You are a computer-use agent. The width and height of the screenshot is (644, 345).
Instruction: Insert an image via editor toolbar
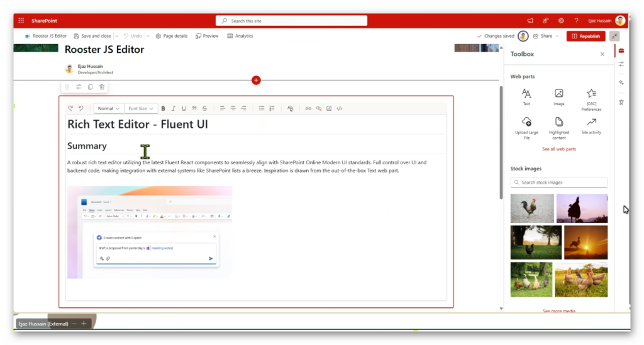coord(329,108)
